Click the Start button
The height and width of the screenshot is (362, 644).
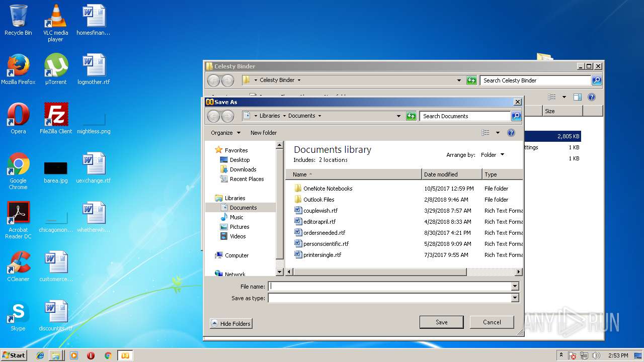coord(14,355)
